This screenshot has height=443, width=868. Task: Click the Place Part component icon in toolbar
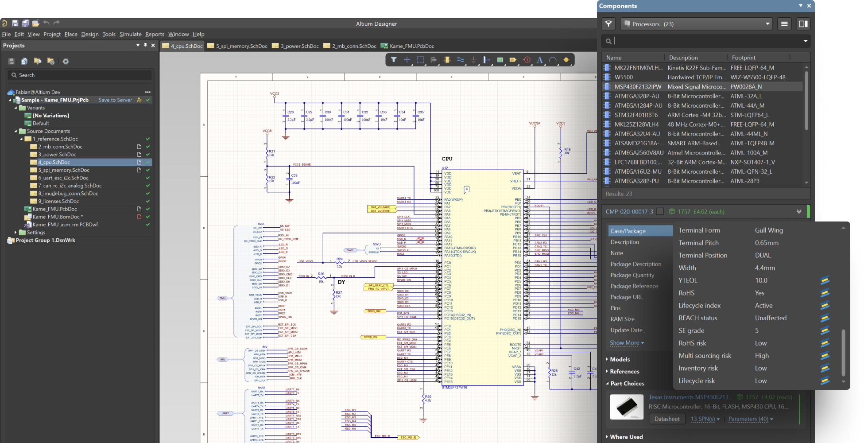point(447,60)
